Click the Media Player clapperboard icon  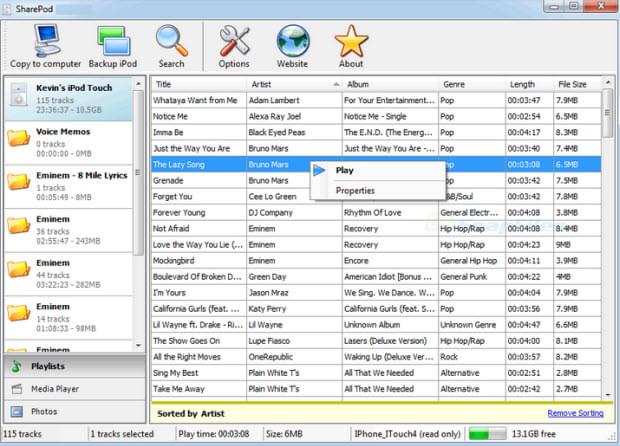[x=17, y=389]
